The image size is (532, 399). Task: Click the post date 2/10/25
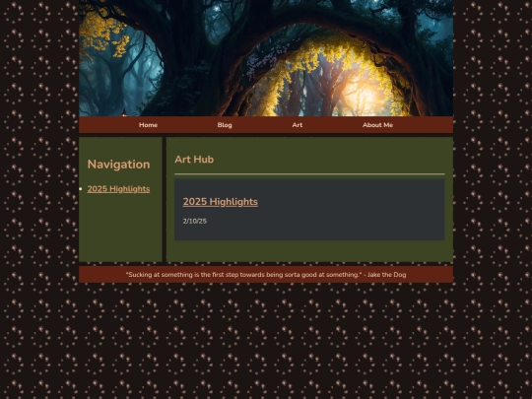(195, 221)
